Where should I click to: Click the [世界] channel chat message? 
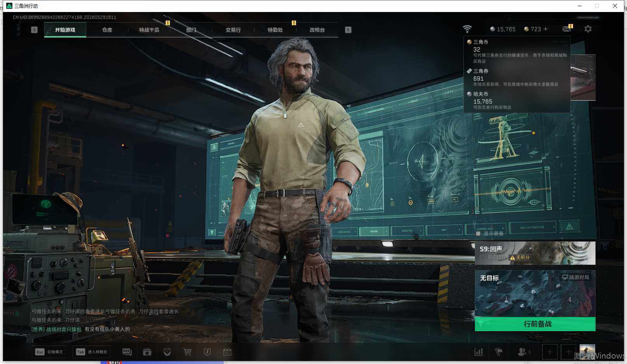81,329
